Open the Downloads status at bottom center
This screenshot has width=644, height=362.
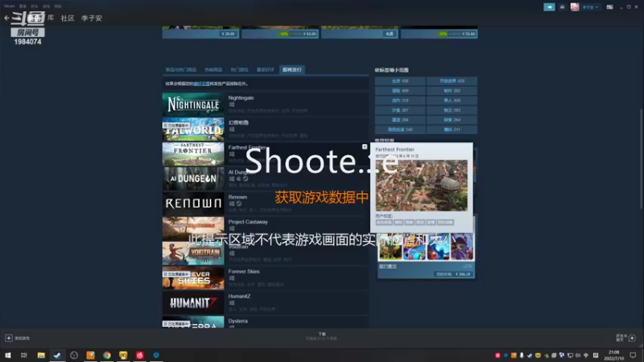coord(321,336)
